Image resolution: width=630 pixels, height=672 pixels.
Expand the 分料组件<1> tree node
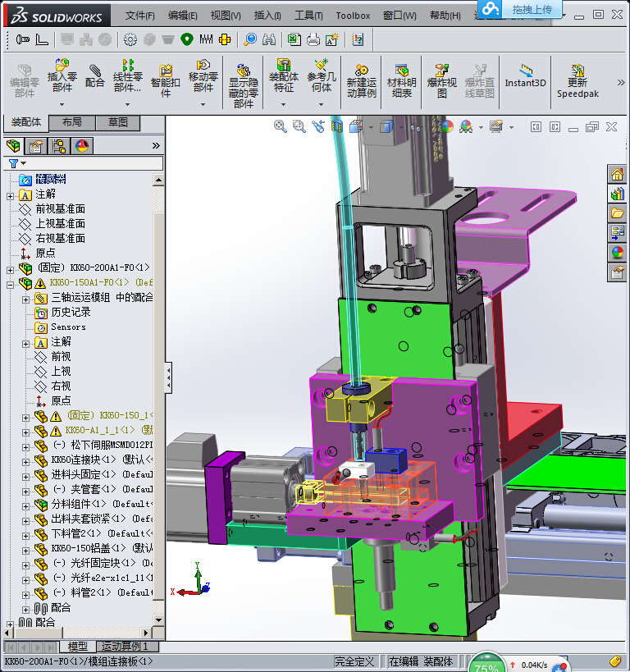25,506
